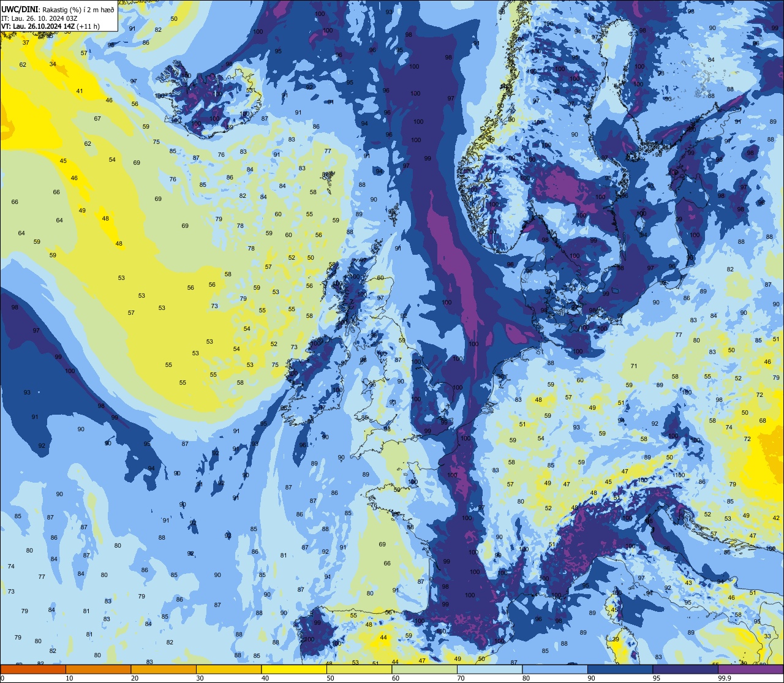Click the legend tick label 95

click(x=657, y=678)
